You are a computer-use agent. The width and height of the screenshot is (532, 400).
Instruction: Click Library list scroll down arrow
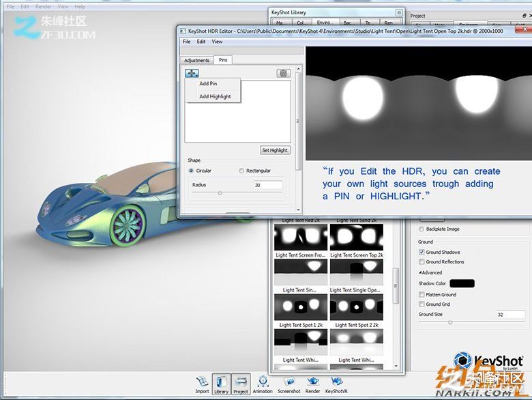396,366
